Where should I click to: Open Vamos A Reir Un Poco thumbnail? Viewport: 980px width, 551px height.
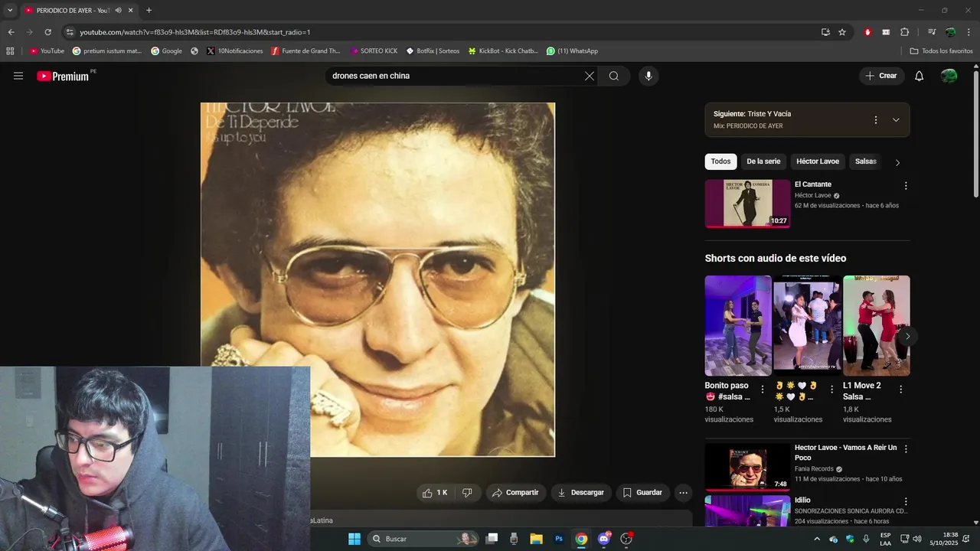point(748,467)
